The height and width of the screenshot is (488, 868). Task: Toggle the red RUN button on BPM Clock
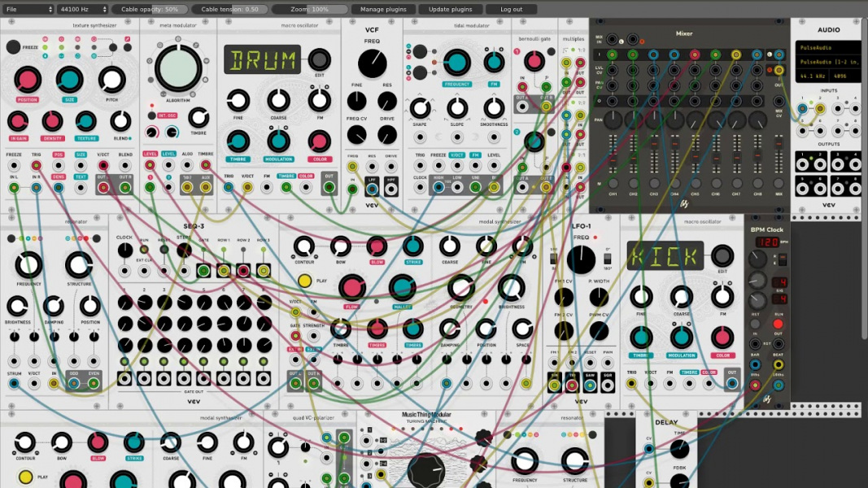click(x=778, y=325)
